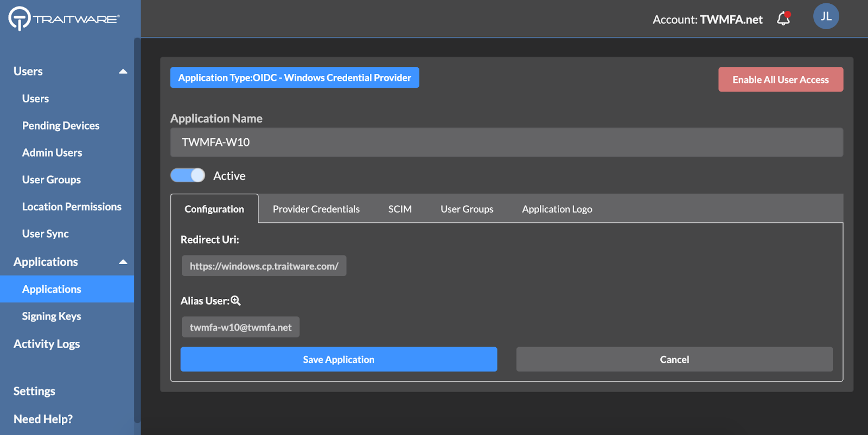Click the Applications section header

[46, 262]
